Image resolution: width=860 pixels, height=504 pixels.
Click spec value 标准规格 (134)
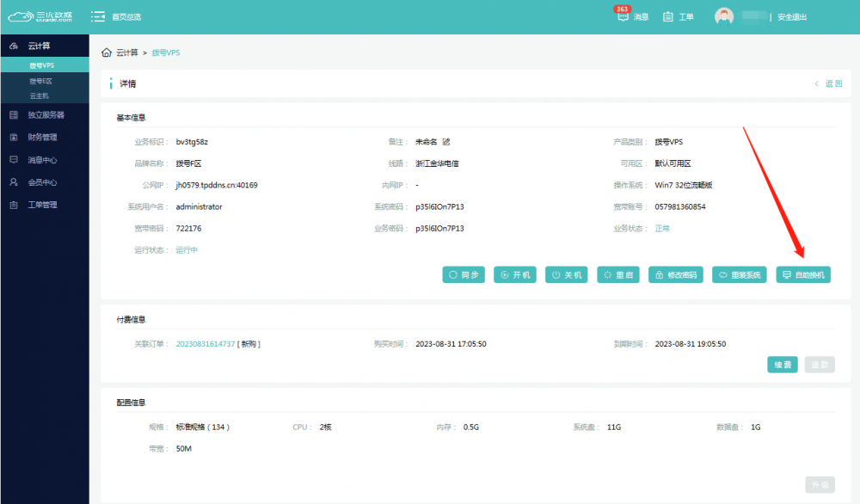pyautogui.click(x=202, y=427)
